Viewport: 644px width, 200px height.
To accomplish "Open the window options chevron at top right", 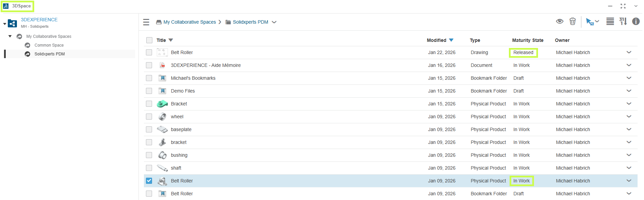I will coord(636,6).
